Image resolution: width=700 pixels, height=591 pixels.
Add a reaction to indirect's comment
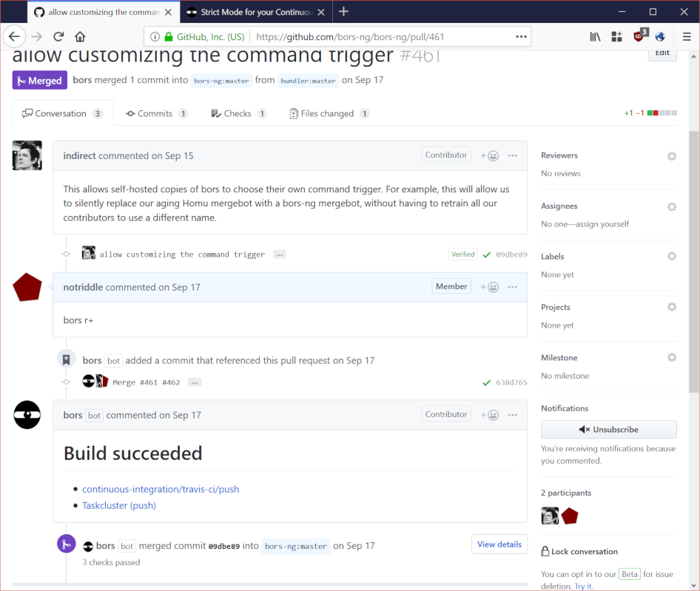coord(489,155)
